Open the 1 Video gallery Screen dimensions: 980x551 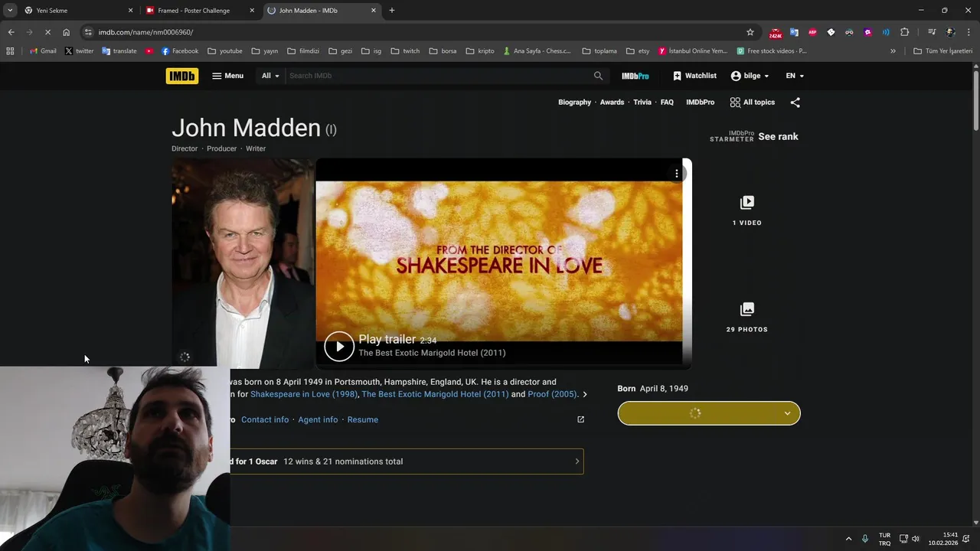tap(746, 210)
